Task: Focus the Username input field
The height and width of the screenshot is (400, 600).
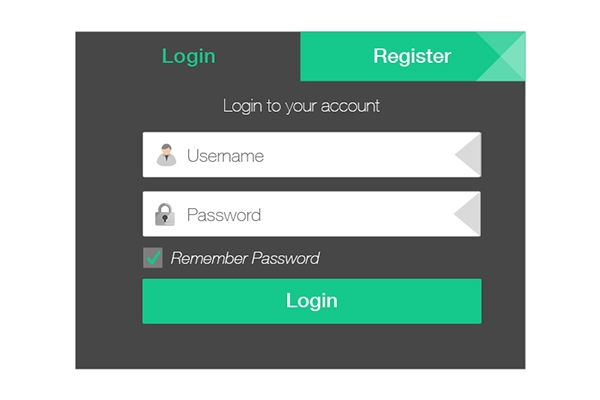Action: [312, 155]
